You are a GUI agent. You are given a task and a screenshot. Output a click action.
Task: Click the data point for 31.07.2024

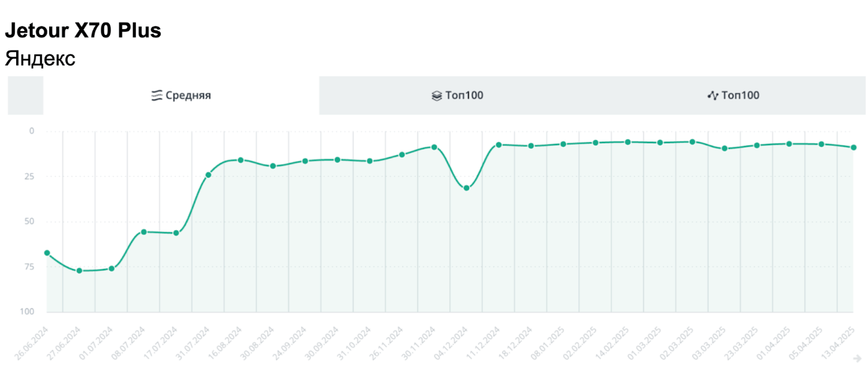tap(208, 175)
